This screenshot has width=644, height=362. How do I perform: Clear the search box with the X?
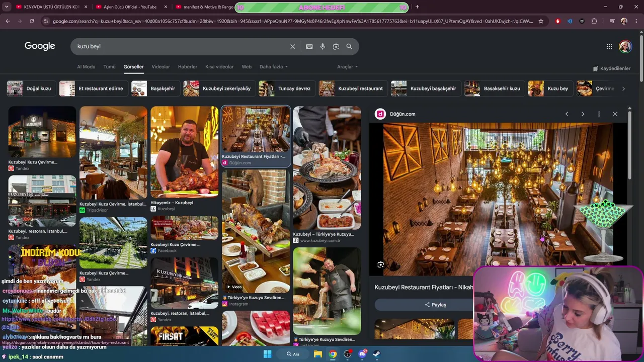pos(293,46)
